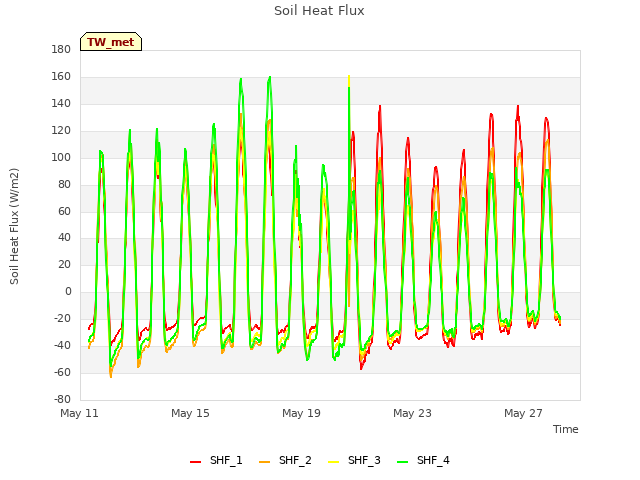The width and height of the screenshot is (640, 480).
Task: Click the 80 y-axis tick label
Action: [x=64, y=184]
